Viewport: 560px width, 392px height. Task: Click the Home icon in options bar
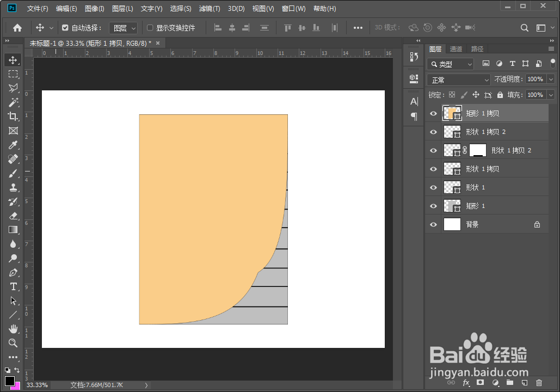(x=17, y=28)
